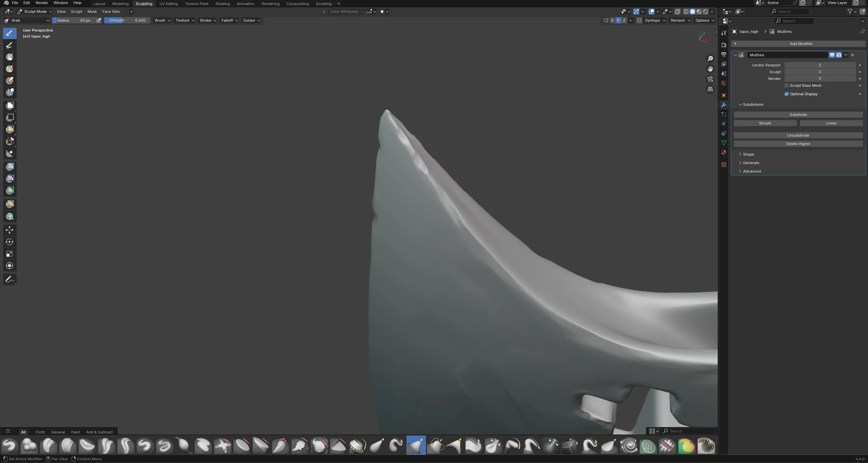Viewport: 868px width, 463px height.
Task: Click the Subdivide button
Action: (x=798, y=115)
